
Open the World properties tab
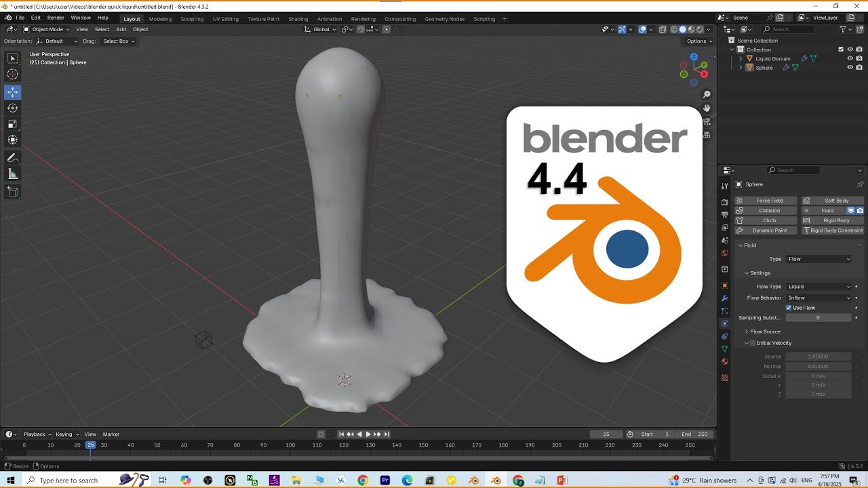[x=725, y=253]
